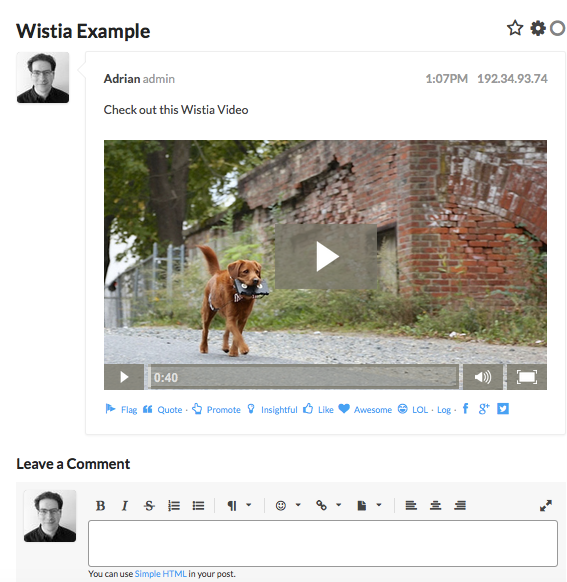Click the 'admin' role label

[158, 79]
